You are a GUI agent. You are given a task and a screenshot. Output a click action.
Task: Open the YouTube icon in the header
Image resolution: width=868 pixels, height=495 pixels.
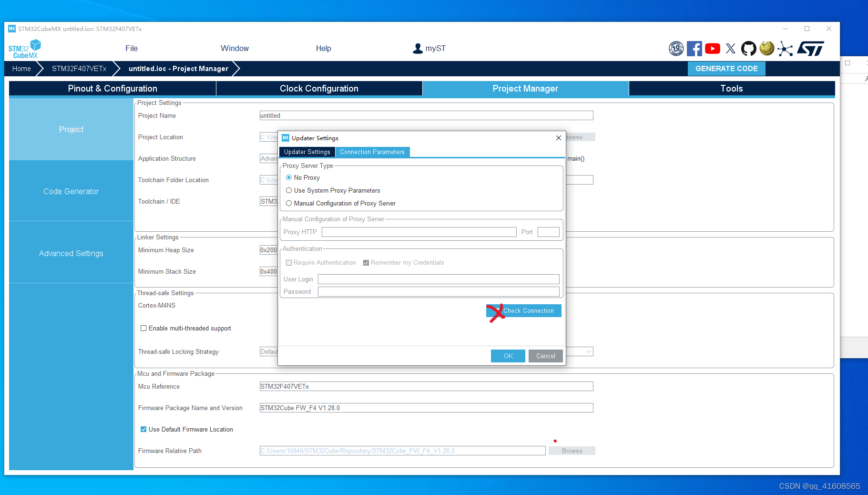(x=713, y=49)
